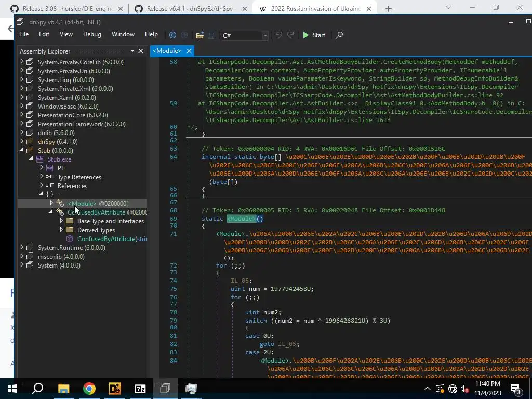The width and height of the screenshot is (532, 399).
Task: Expand the dnlib (3.6.0.0) node
Action: pyautogui.click(x=22, y=132)
